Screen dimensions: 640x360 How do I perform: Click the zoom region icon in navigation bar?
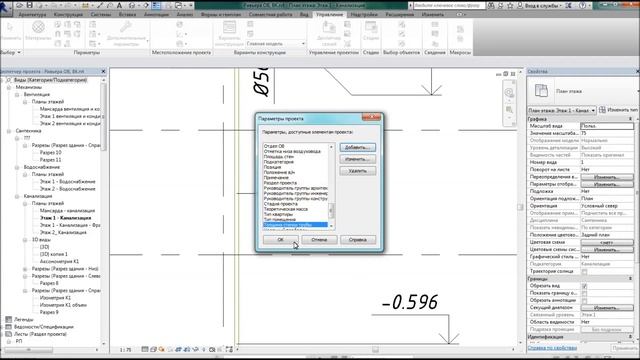click(x=509, y=110)
